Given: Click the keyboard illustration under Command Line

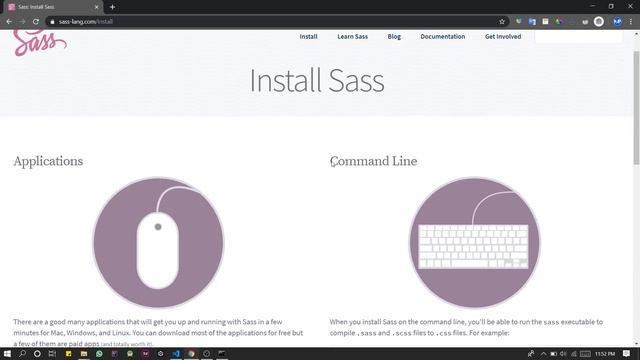Looking at the screenshot, I should [474, 242].
